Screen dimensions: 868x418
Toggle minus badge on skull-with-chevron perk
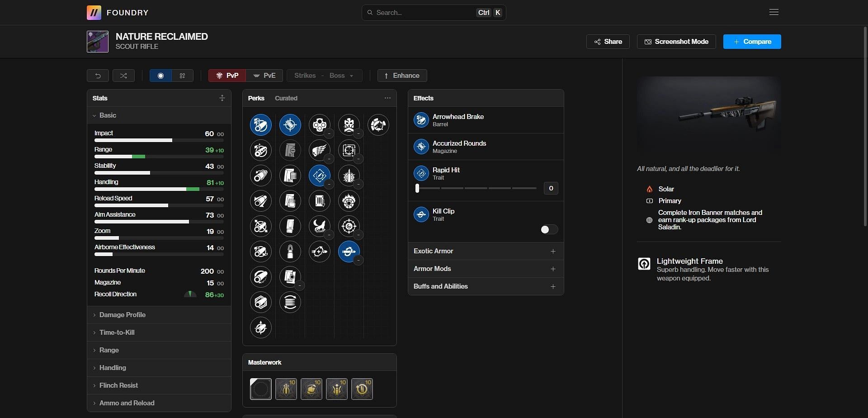click(358, 133)
